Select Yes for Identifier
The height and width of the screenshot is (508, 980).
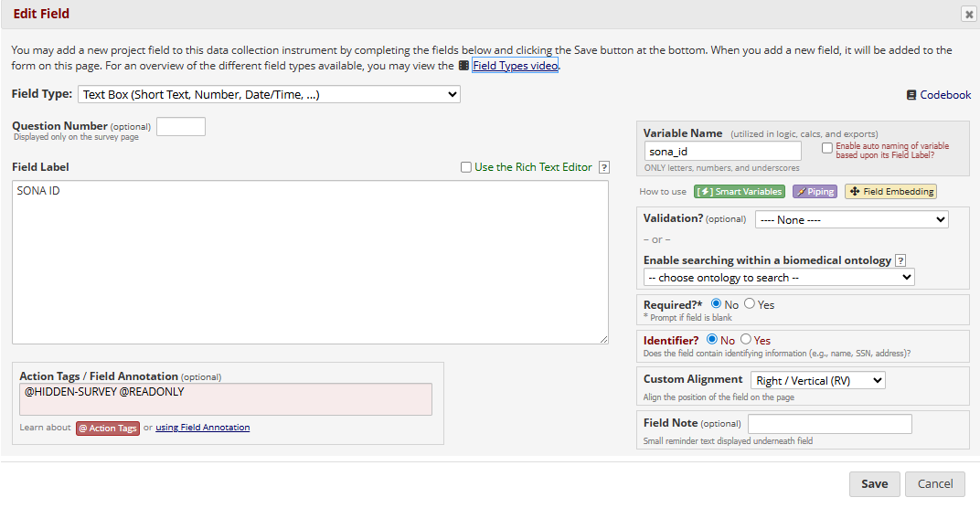tap(746, 340)
